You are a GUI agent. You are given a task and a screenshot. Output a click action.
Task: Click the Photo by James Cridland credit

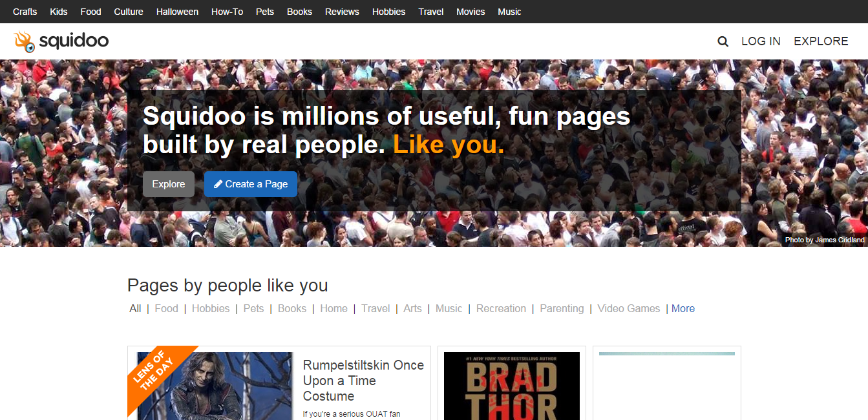tap(825, 240)
